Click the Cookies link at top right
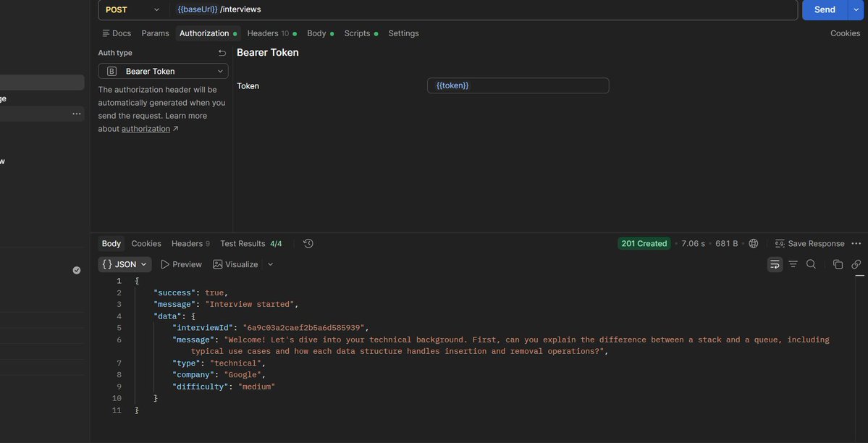The width and height of the screenshot is (868, 443). coord(845,33)
